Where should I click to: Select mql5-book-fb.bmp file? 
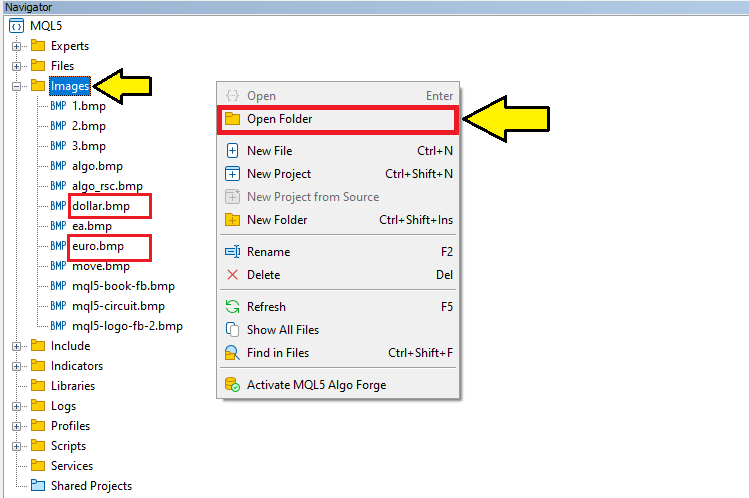point(123,286)
